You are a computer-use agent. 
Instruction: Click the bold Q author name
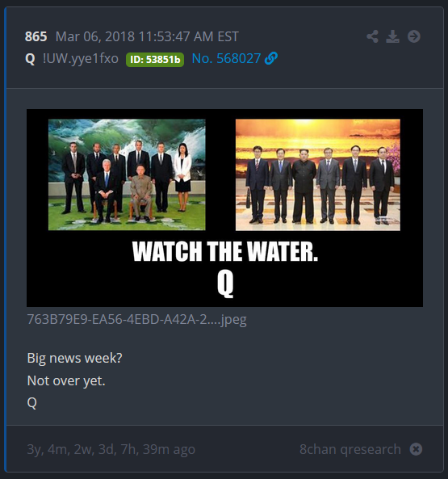30,59
